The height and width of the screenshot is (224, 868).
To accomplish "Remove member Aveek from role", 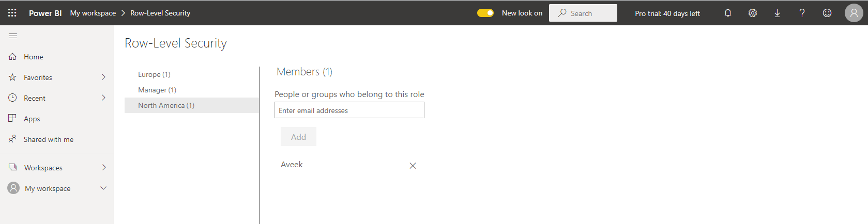I will (x=413, y=166).
